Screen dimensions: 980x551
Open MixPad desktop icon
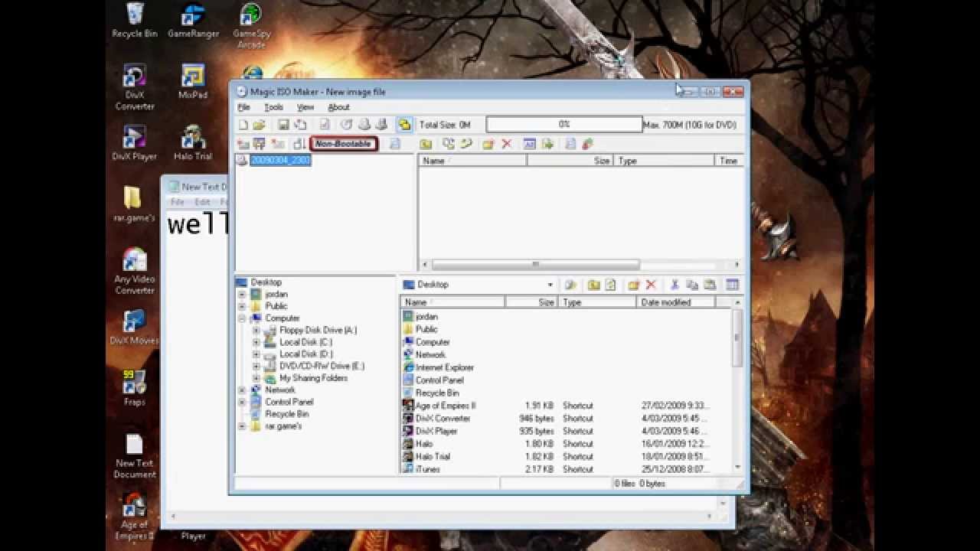click(x=193, y=82)
